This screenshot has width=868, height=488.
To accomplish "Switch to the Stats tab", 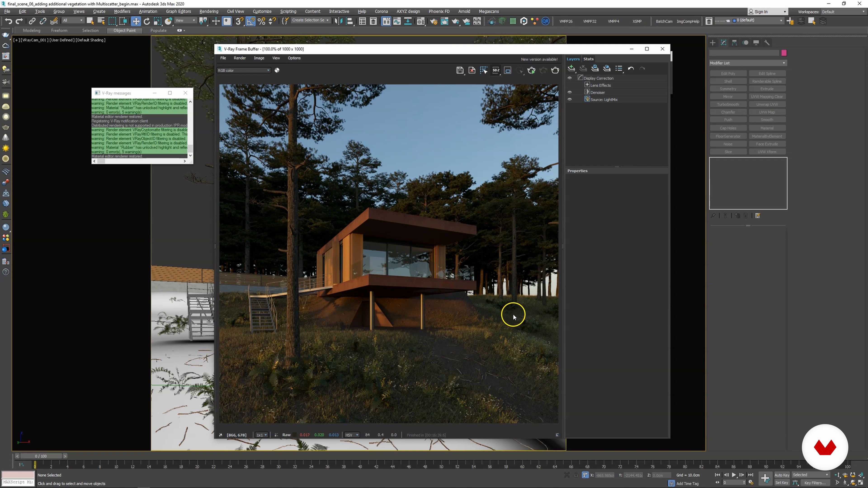I will [588, 59].
